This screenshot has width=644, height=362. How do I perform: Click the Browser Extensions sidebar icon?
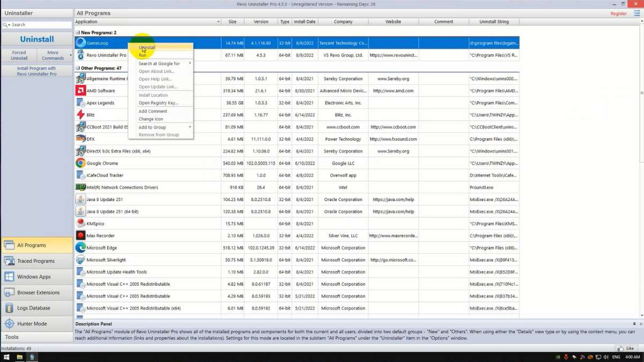9,293
